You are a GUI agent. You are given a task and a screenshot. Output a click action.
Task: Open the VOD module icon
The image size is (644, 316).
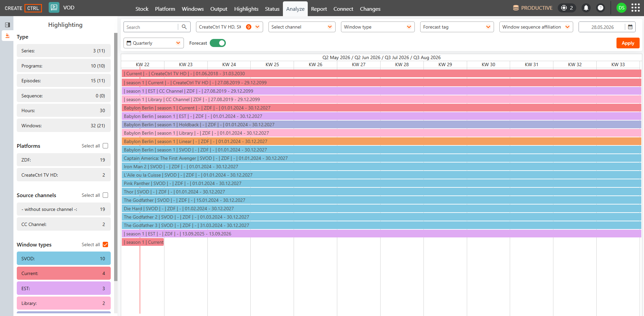[x=54, y=7]
